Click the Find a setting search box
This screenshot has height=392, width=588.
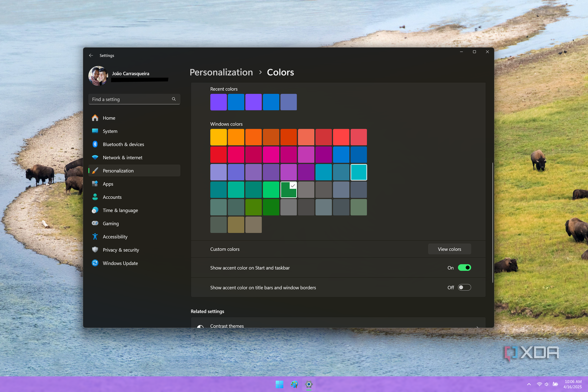pyautogui.click(x=134, y=99)
